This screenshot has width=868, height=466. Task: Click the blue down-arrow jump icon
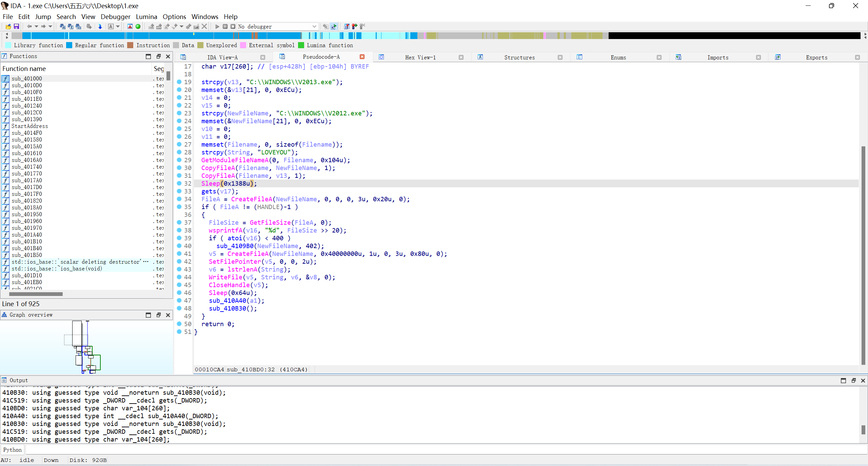100,26
